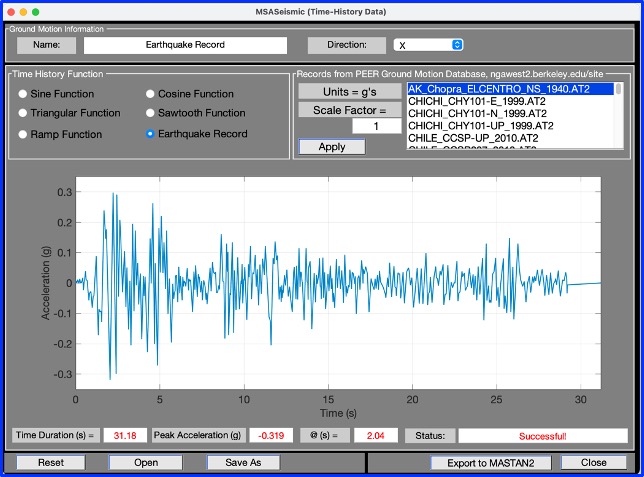Click the Units = g's button
The height and width of the screenshot is (477, 644).
[349, 91]
